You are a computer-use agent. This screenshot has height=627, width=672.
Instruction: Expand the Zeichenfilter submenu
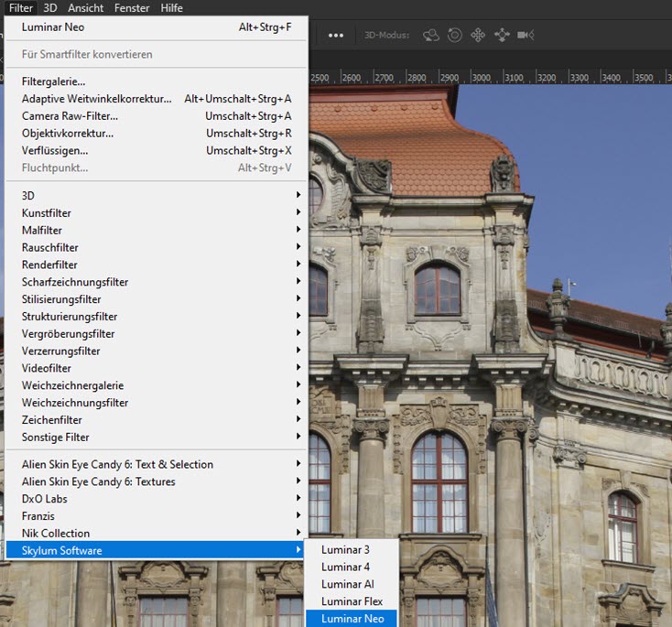click(157, 420)
